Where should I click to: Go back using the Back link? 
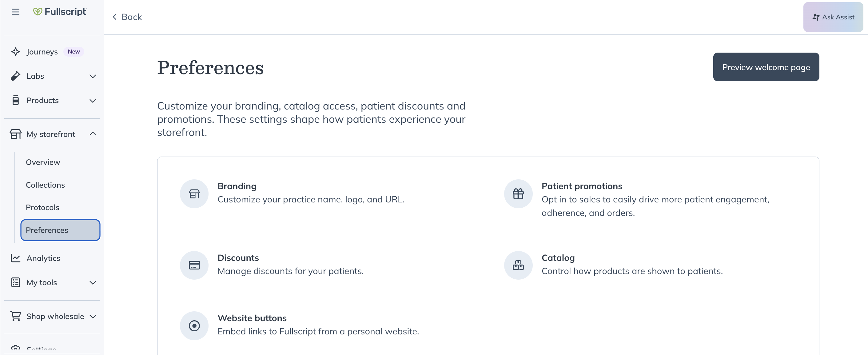(x=127, y=17)
